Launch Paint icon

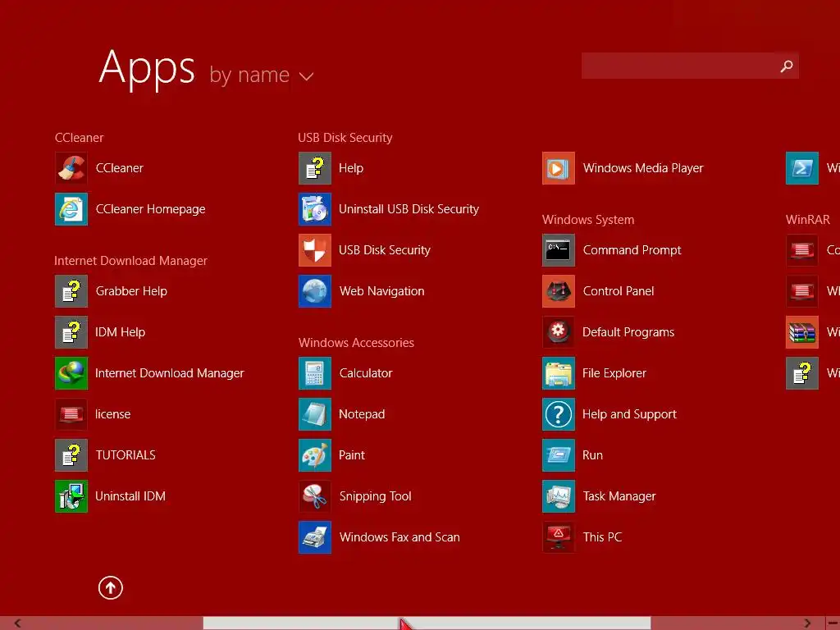315,455
